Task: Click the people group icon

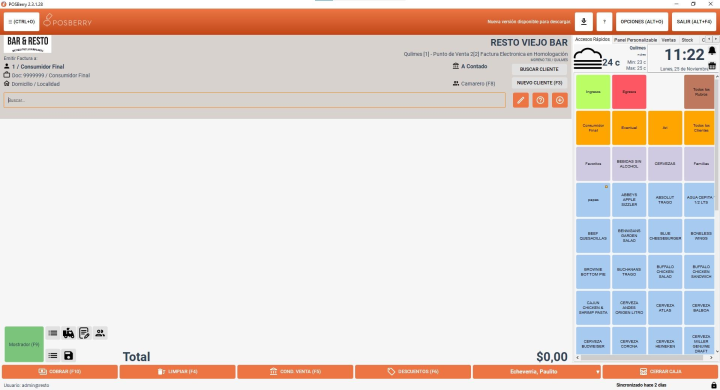Action: [x=100, y=333]
